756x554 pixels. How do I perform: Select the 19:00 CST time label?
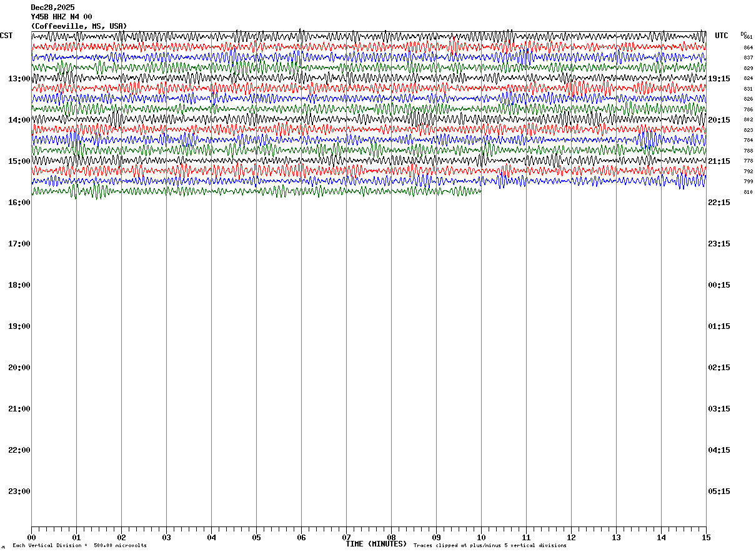19,326
